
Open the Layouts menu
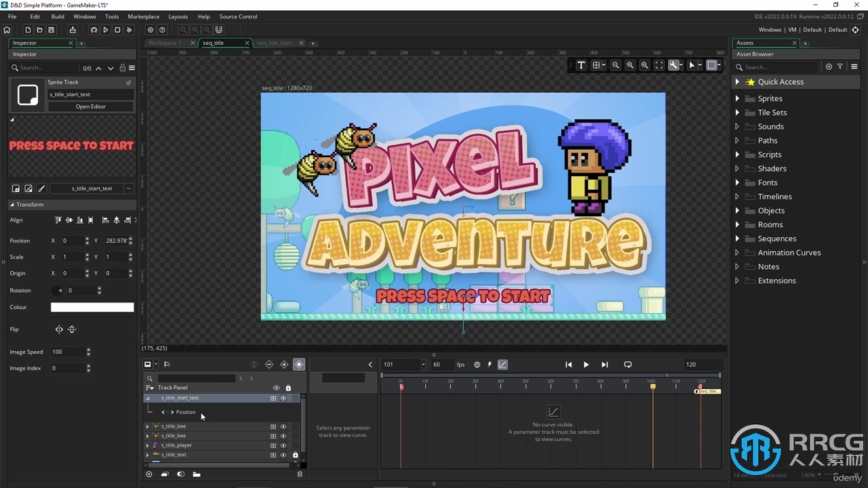coord(178,16)
